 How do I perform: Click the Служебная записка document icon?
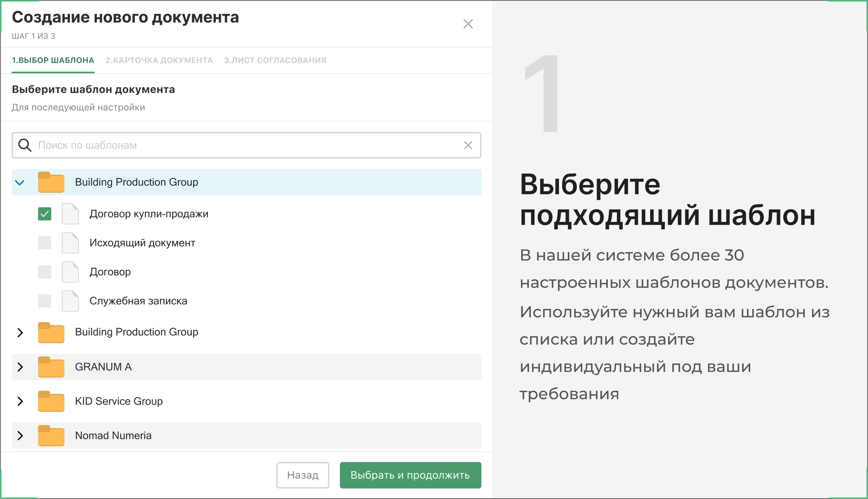point(70,301)
